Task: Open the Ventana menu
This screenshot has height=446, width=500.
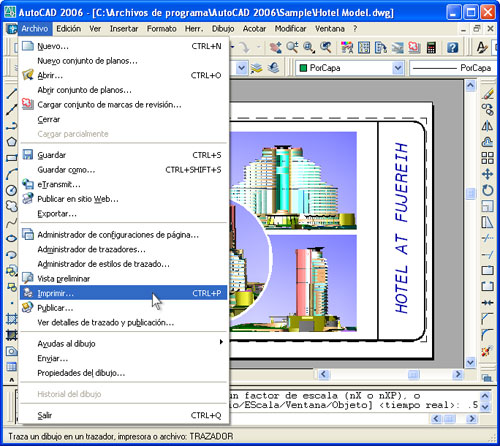Action: point(330,29)
